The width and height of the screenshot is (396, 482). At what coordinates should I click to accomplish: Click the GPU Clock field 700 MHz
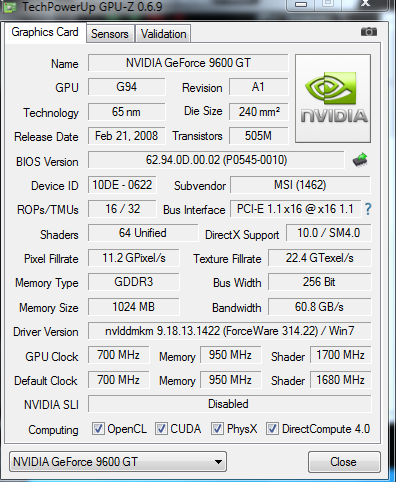click(x=119, y=355)
